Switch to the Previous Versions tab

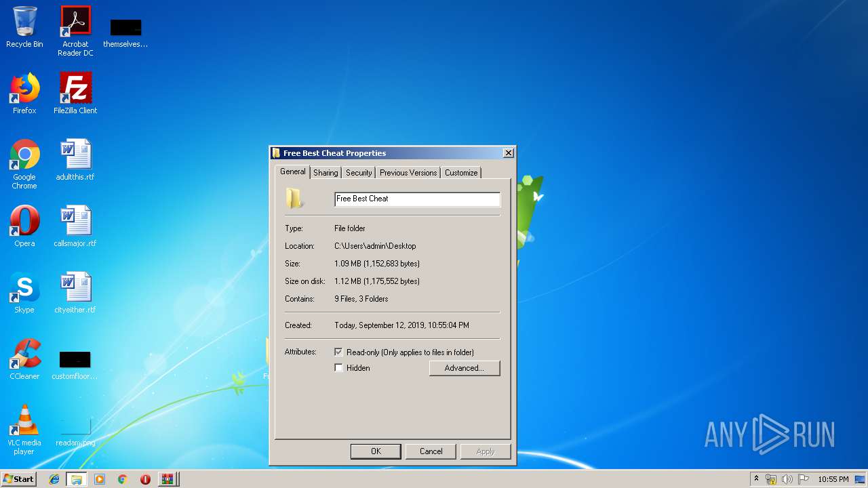(408, 173)
